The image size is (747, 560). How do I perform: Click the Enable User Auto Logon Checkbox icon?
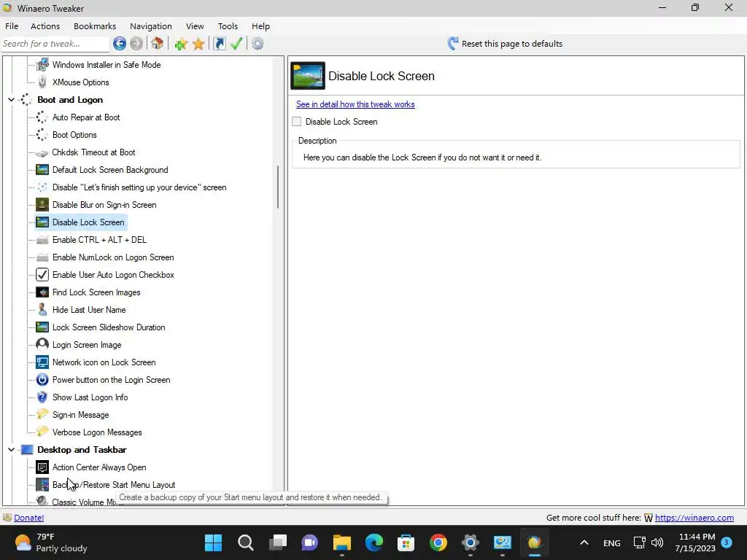pyautogui.click(x=42, y=275)
